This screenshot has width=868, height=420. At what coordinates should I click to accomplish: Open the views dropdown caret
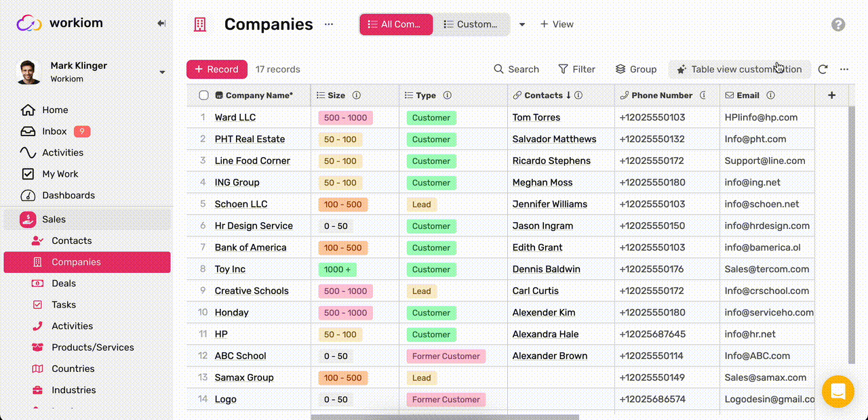tap(522, 24)
